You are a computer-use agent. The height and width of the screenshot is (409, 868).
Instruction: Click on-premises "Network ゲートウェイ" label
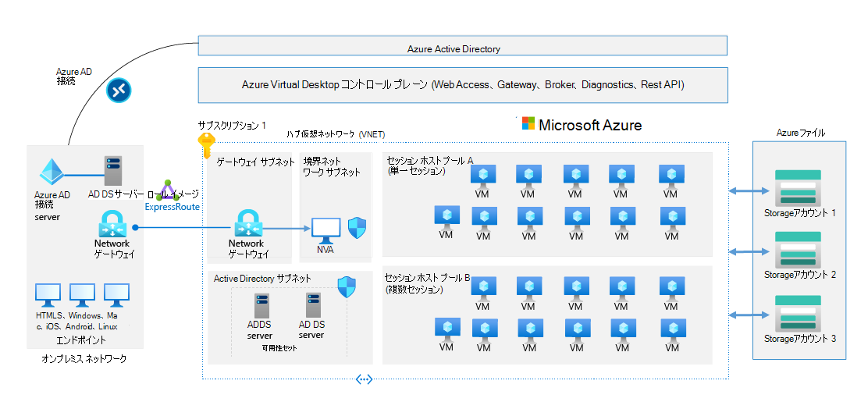[x=112, y=249]
